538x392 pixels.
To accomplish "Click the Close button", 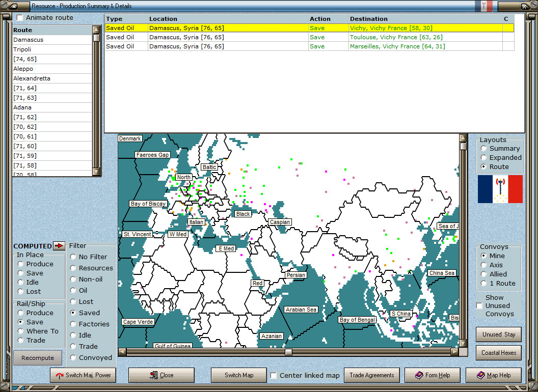I will [162, 375].
